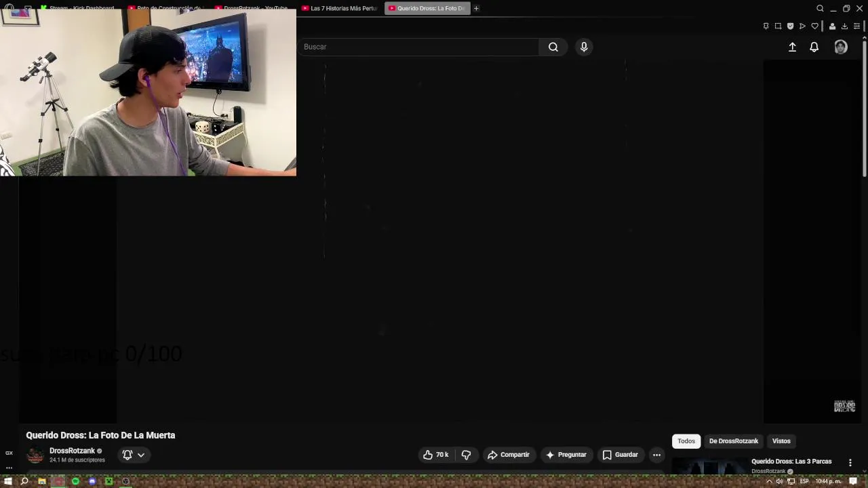Click the YouTube upload create icon
Screen dimensions: 868x488
point(792,47)
